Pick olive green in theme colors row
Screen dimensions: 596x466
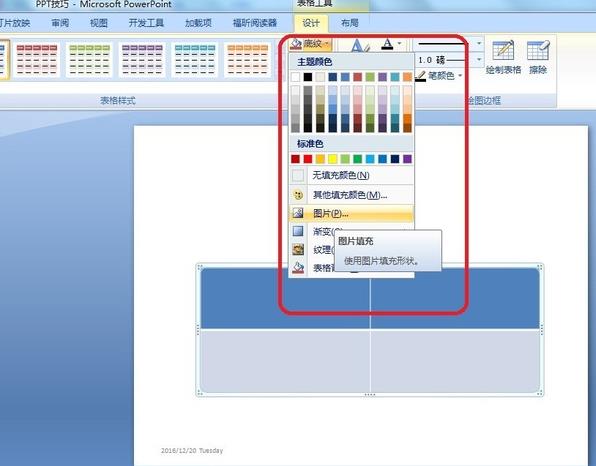[370, 77]
